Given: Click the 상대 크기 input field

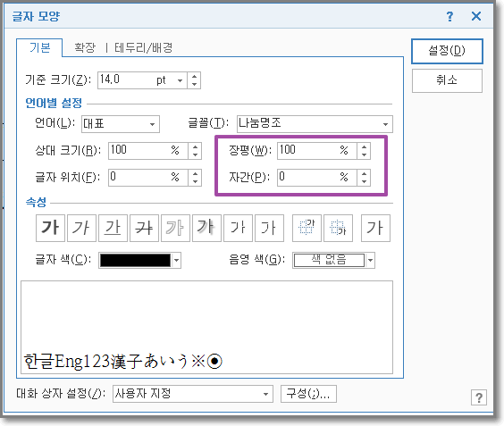Looking at the screenshot, I should [x=148, y=151].
